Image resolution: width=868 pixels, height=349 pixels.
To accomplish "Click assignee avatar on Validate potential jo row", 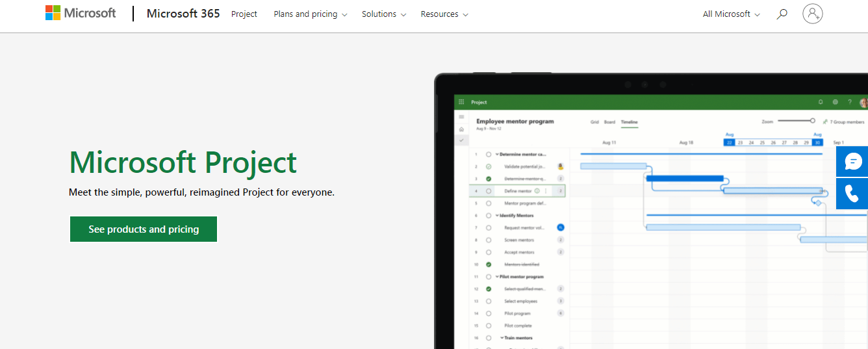I will tap(561, 166).
